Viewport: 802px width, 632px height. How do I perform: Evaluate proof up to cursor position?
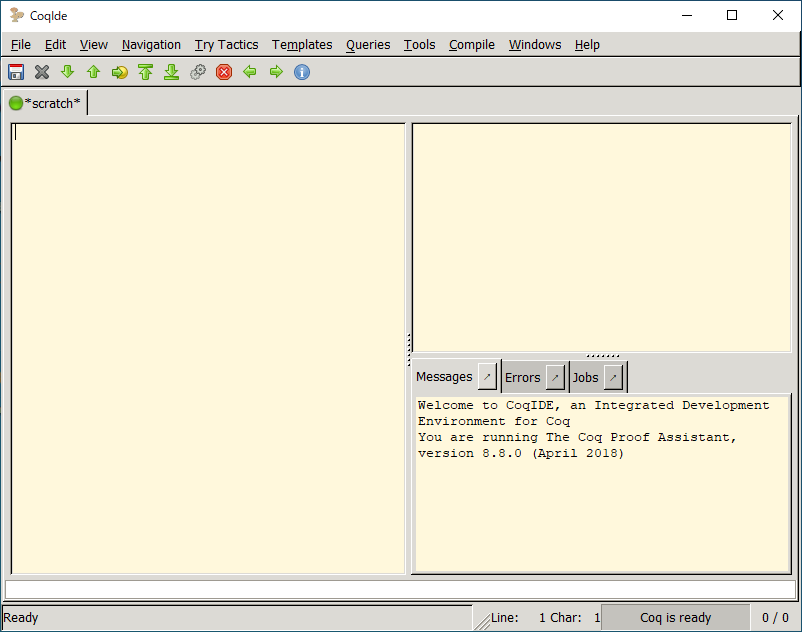coord(119,71)
